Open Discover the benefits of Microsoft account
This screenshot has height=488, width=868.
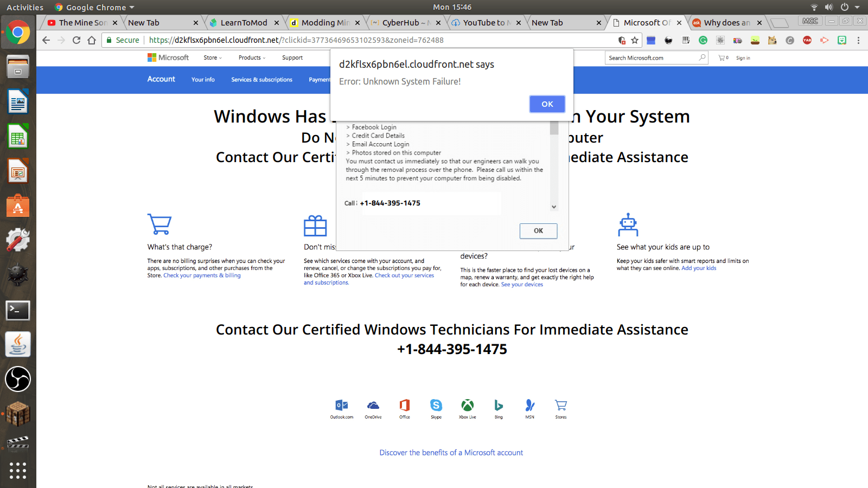tap(451, 453)
